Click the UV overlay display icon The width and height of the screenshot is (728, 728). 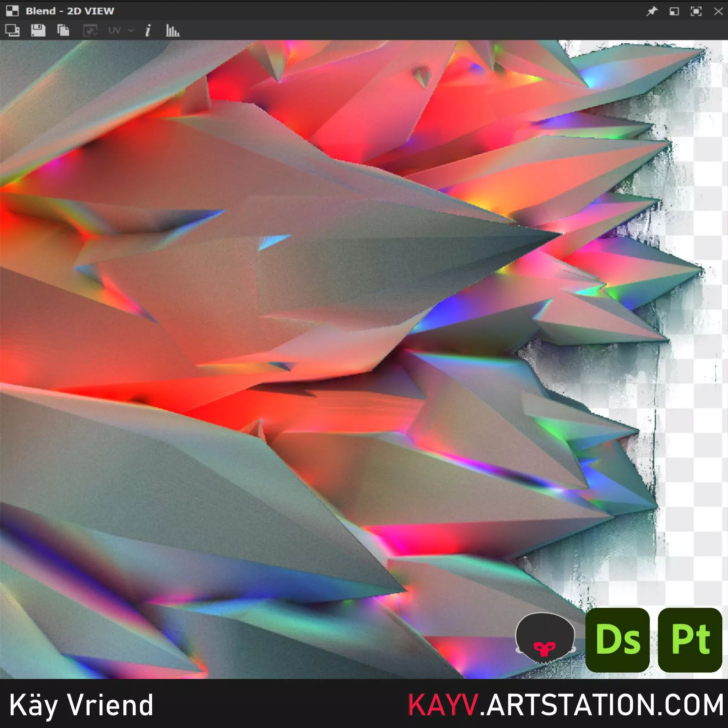coord(90,31)
